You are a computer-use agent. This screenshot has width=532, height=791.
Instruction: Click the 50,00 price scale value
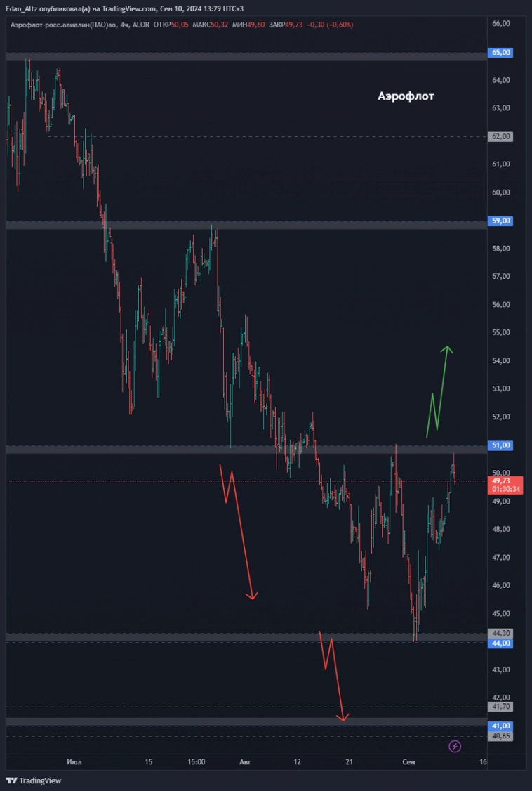click(502, 473)
